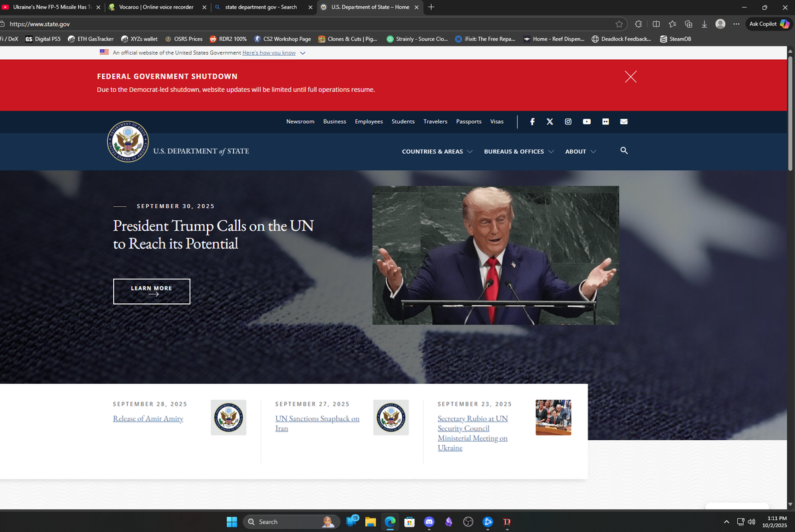The width and height of the screenshot is (795, 532).
Task: Open President Trump Calls on the UN headline
Action: pos(214,234)
